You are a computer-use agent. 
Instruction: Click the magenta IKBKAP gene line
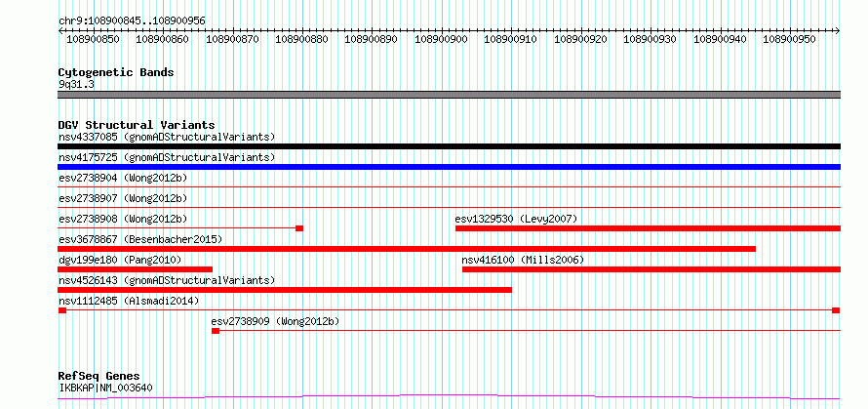tap(449, 397)
